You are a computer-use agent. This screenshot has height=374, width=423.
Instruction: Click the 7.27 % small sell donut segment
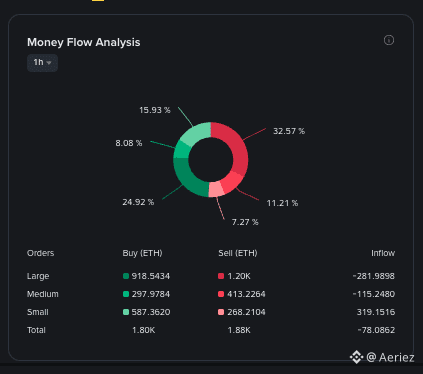click(216, 189)
